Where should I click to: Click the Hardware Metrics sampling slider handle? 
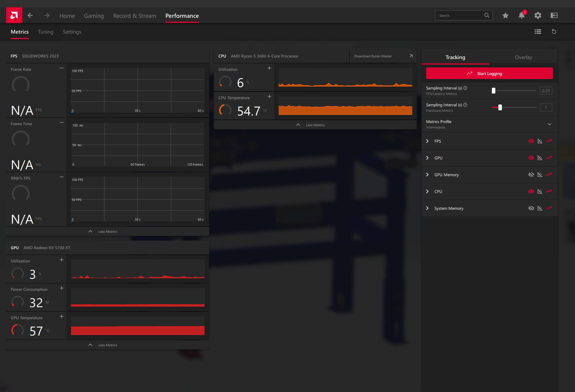500,107
